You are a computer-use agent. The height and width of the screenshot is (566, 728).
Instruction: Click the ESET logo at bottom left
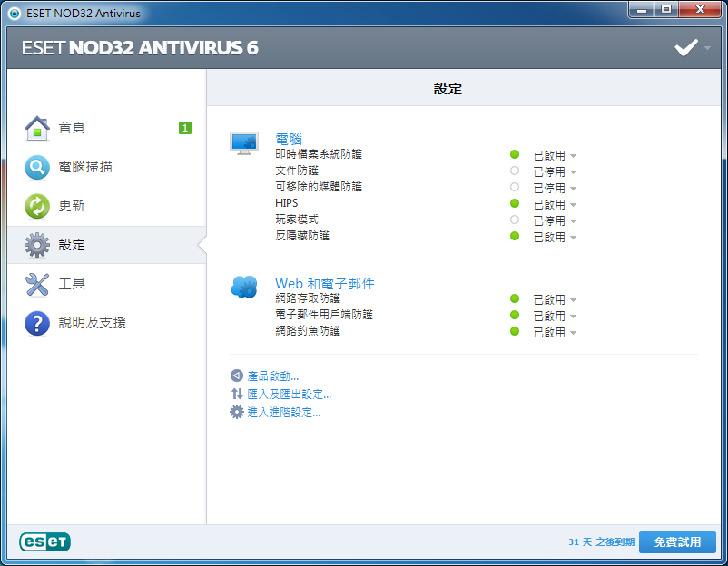(45, 542)
